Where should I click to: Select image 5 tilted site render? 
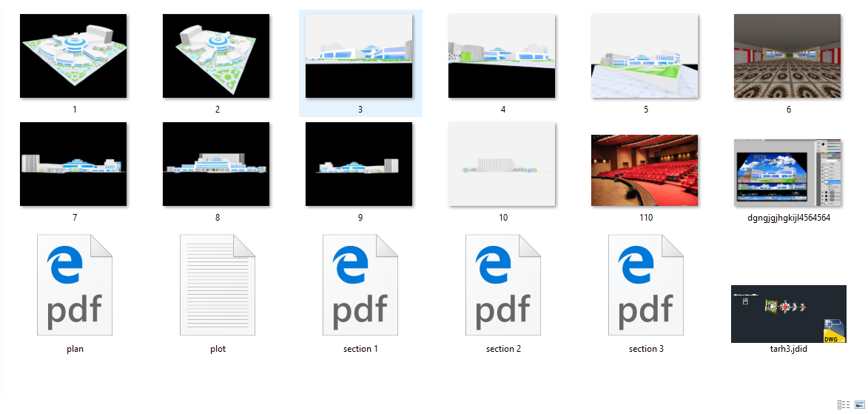tap(645, 56)
